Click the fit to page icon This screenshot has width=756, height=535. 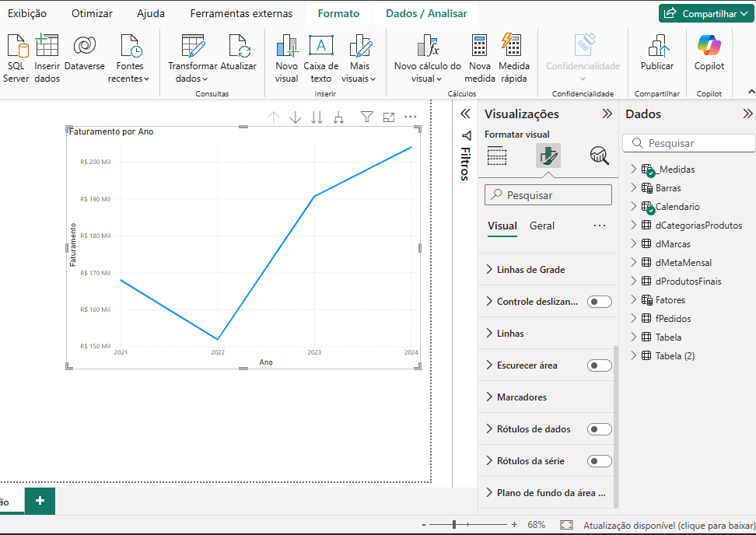click(566, 525)
